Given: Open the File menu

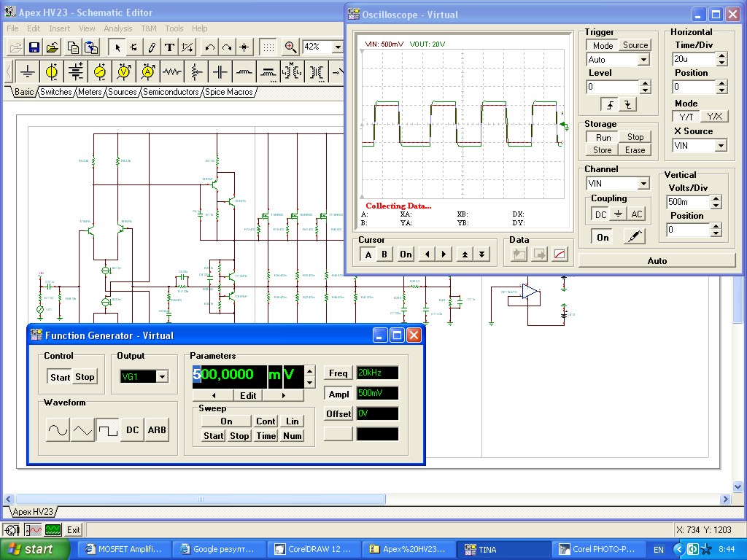Looking at the screenshot, I should click(12, 28).
